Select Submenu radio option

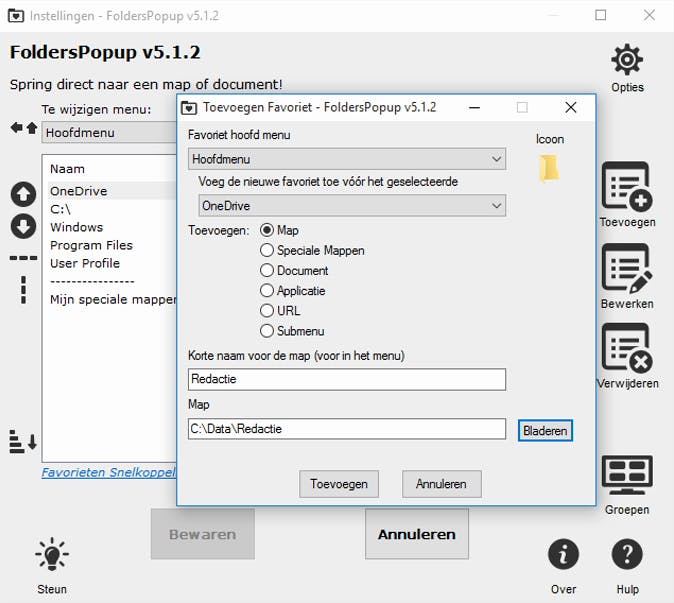coord(292,331)
